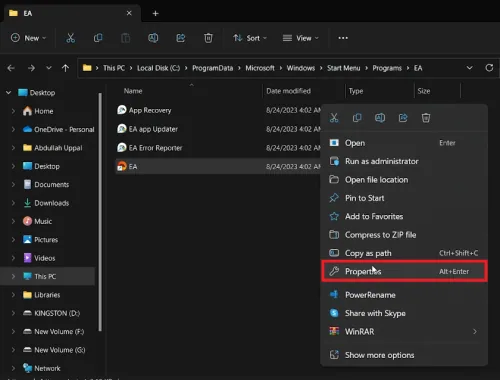
Task: Close the EA tab
Action: 129,13
